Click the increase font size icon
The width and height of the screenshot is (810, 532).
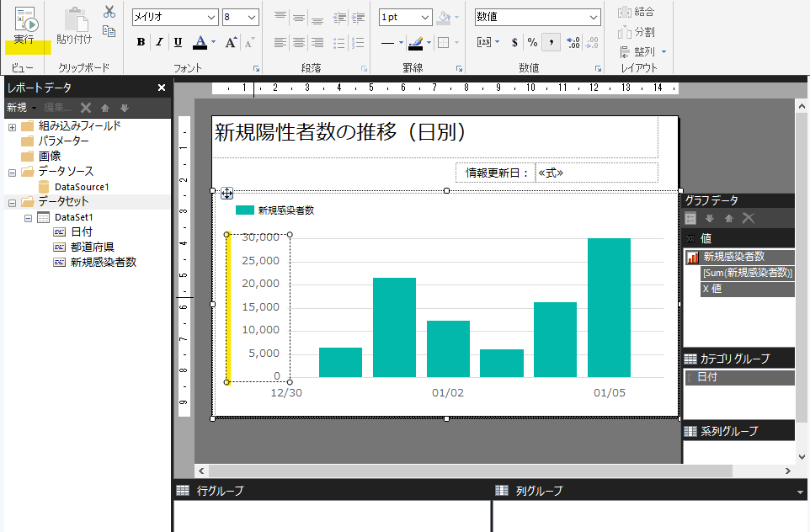[231, 42]
